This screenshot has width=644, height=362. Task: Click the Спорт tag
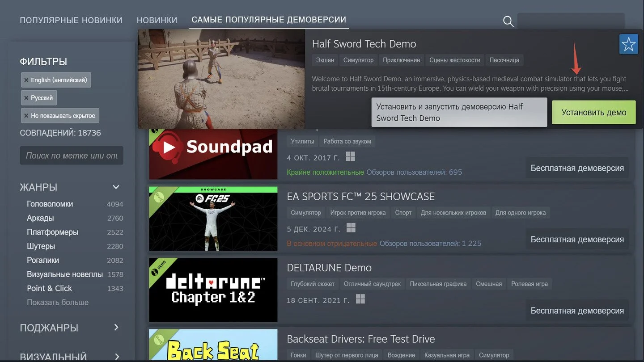click(x=403, y=213)
